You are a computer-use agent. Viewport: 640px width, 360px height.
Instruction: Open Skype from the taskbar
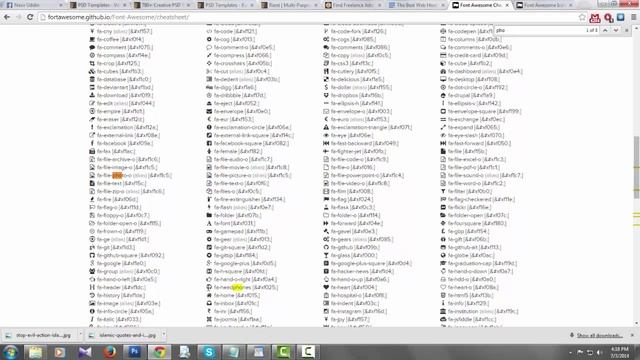click(209, 352)
